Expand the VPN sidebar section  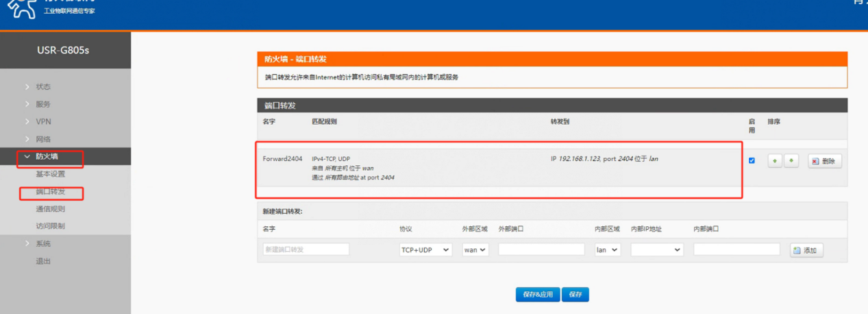(x=43, y=121)
